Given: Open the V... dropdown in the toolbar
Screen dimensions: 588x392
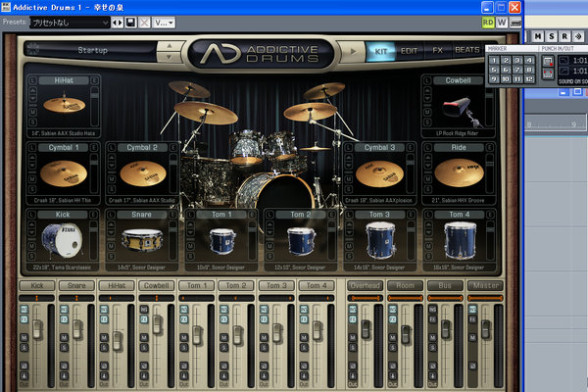Looking at the screenshot, I should click(x=164, y=23).
